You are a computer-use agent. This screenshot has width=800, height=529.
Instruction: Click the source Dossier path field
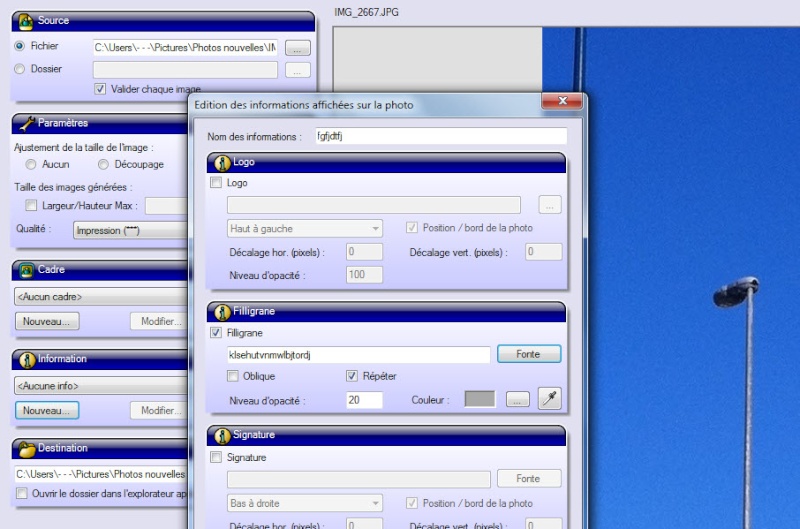[185, 70]
